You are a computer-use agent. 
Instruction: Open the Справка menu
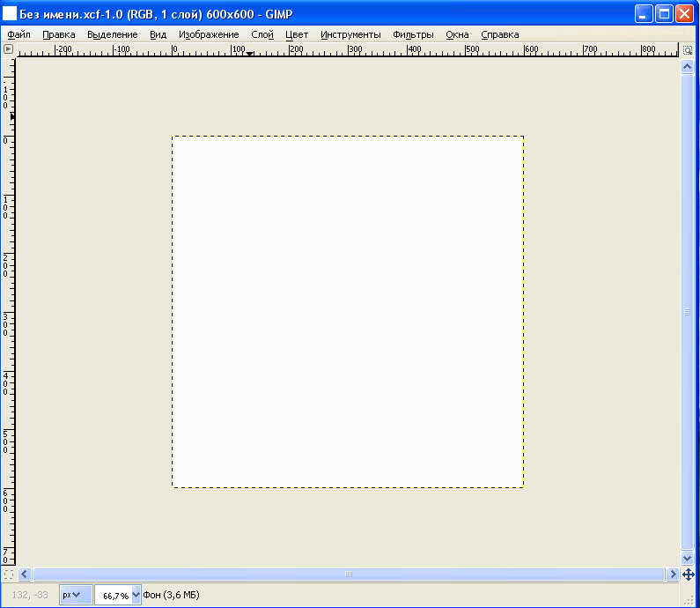click(499, 34)
